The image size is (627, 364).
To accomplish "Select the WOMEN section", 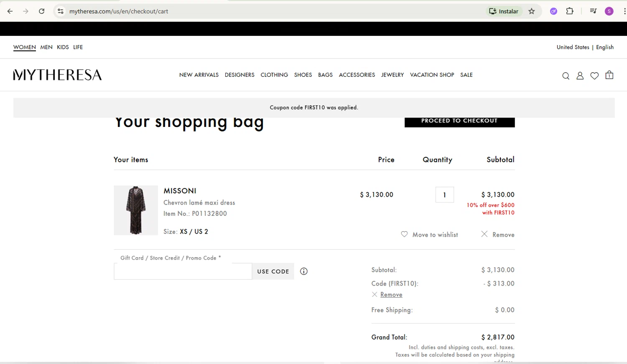I will pos(25,47).
